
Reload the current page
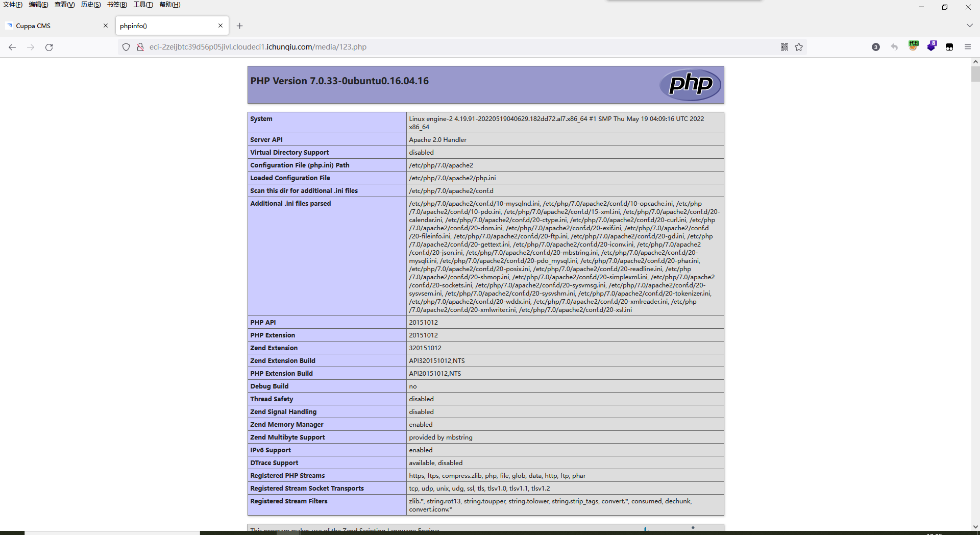[x=49, y=47]
